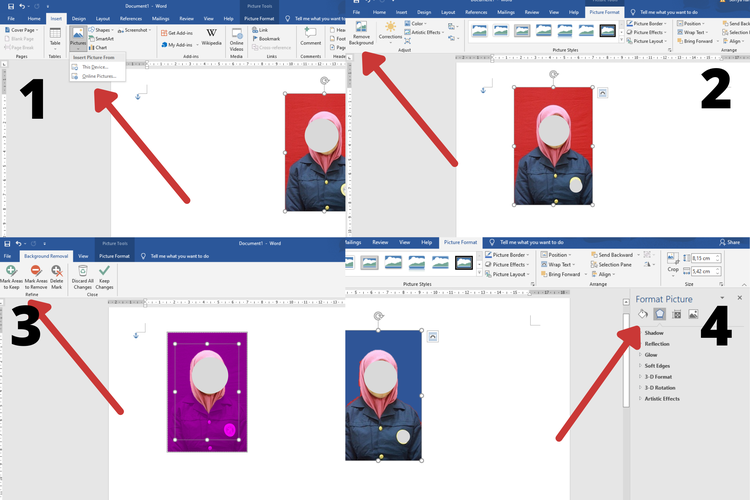Click Mark Areas to Keep in screenshot 3

point(11,278)
